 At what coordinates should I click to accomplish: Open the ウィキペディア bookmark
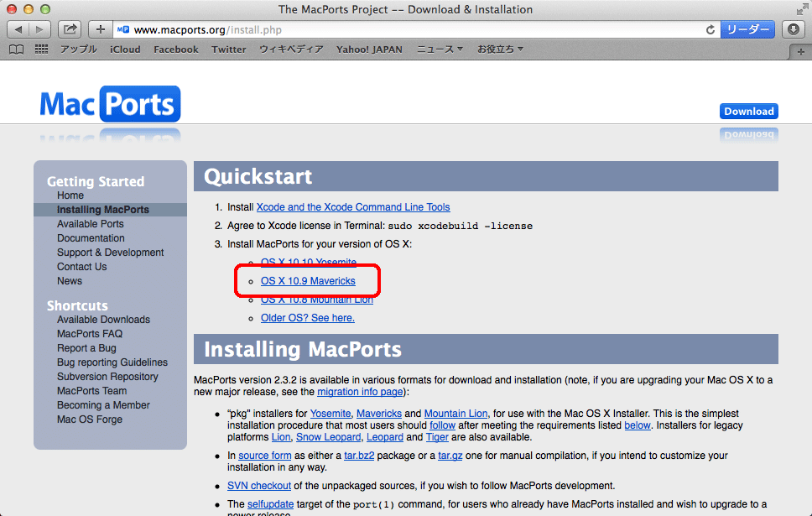coord(291,50)
